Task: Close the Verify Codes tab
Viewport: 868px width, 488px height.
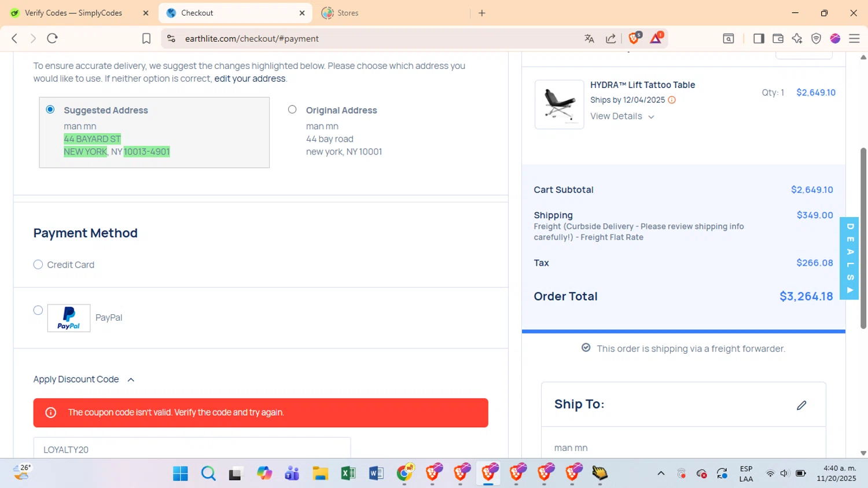Action: 146,13
